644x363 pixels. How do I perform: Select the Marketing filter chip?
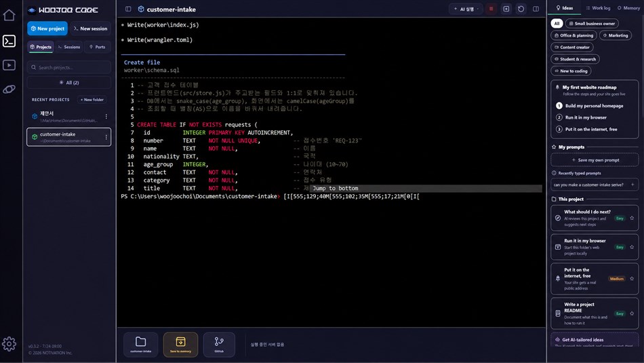(616, 35)
